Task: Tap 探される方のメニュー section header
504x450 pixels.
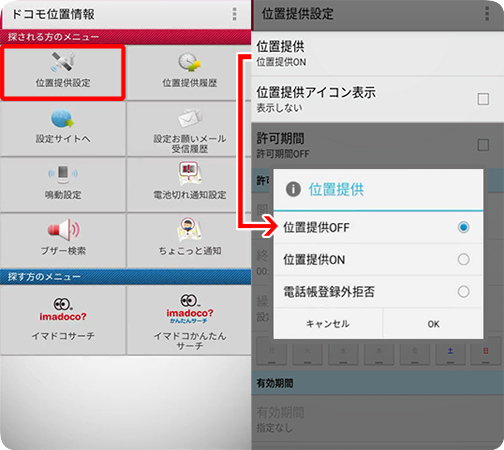Action: pyautogui.click(x=125, y=37)
